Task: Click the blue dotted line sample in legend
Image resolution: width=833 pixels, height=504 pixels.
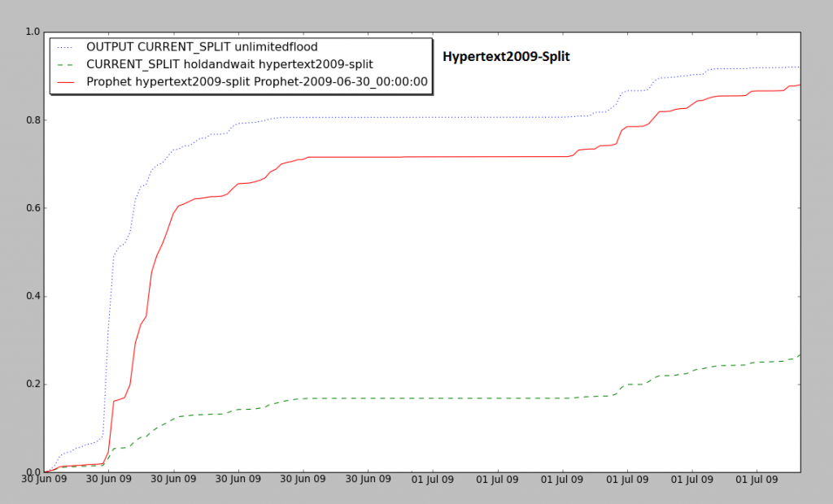Action: [66, 47]
